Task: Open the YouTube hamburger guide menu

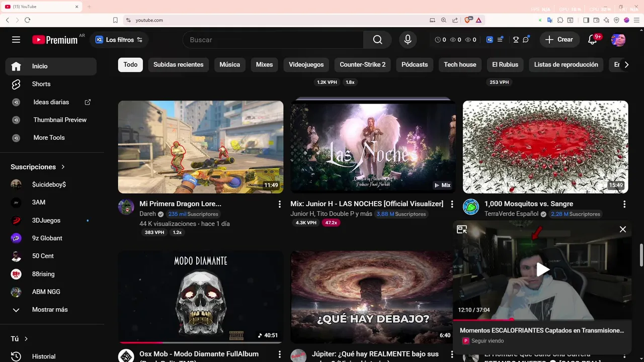Action: 16,40
